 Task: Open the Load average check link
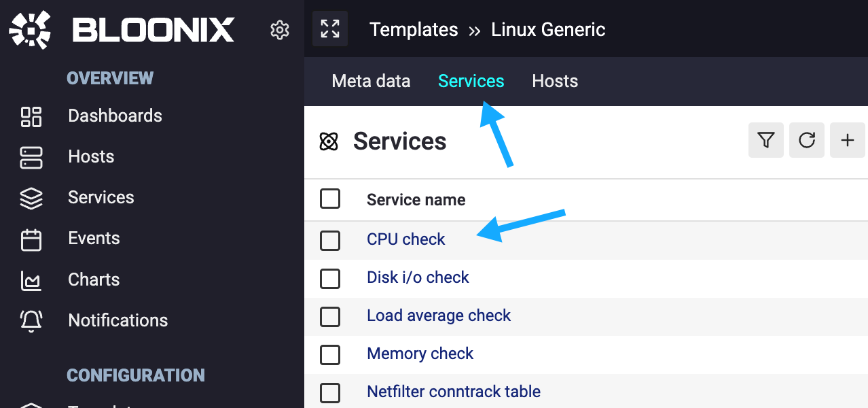point(439,316)
